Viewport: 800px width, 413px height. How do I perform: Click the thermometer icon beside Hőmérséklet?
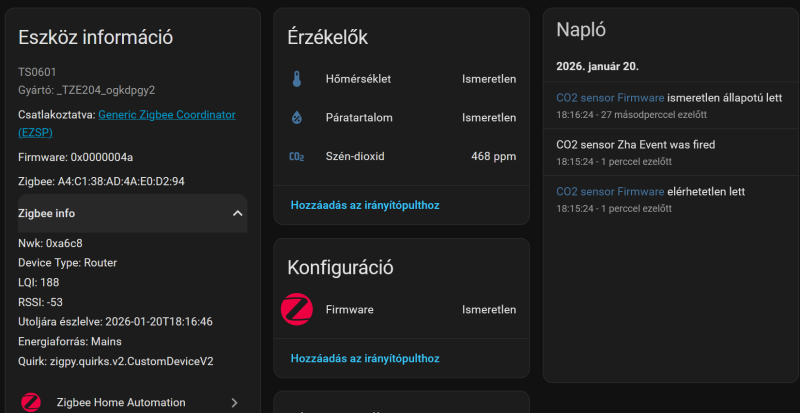[x=296, y=79]
